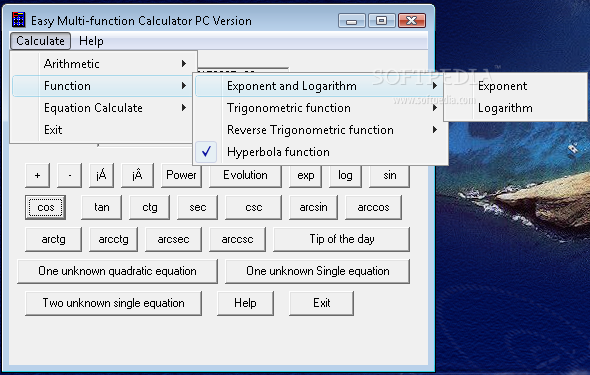Expand Reverse Trigonometric function submenu arrow
Viewport: 590px width, 375px height.
pyautogui.click(x=435, y=130)
